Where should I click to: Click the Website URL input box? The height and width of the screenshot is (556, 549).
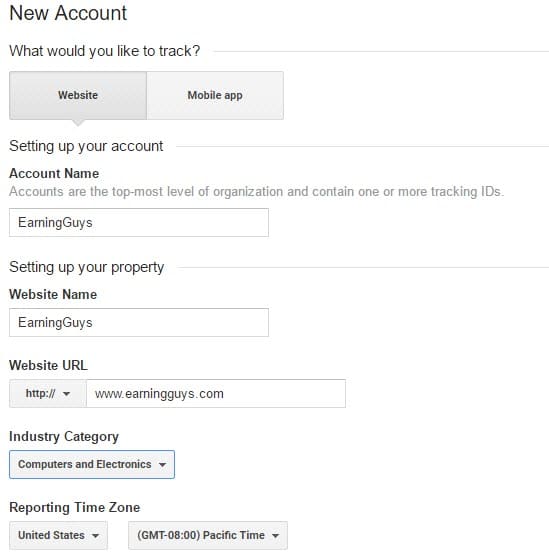[216, 393]
